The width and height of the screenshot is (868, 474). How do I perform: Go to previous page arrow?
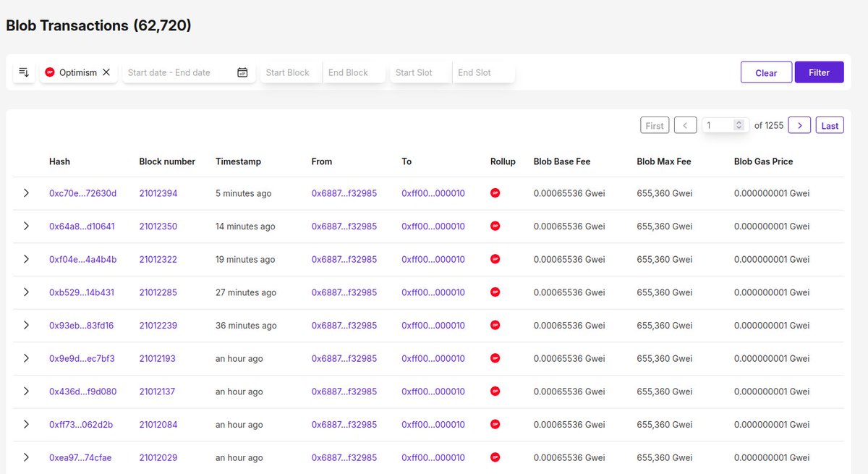pyautogui.click(x=686, y=125)
